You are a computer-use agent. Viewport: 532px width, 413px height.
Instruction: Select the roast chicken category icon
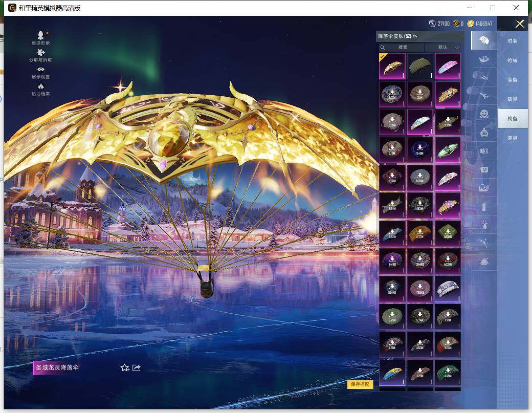pos(484,262)
